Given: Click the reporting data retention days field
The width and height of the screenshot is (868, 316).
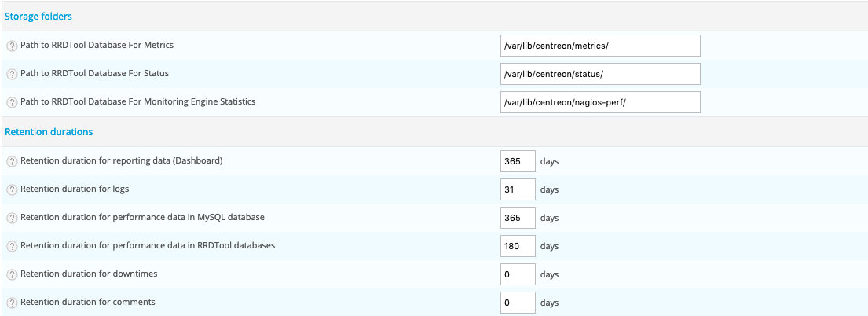Looking at the screenshot, I should point(518,161).
